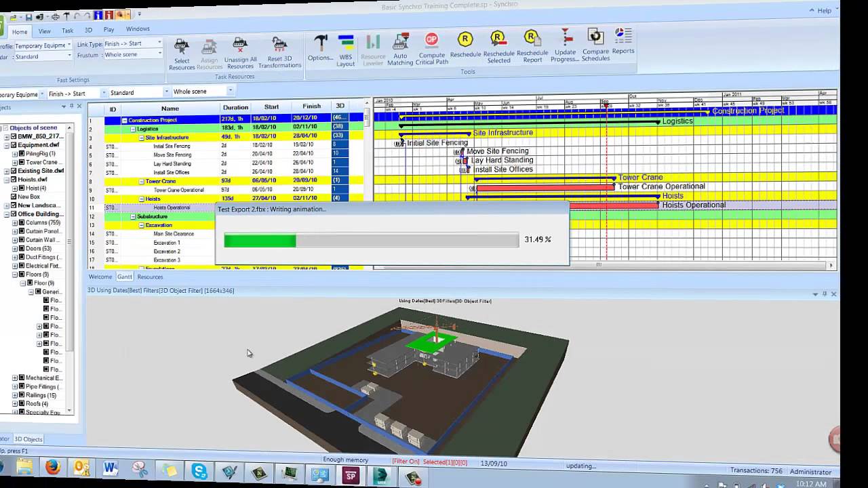Switch to the Resources tab

(150, 277)
